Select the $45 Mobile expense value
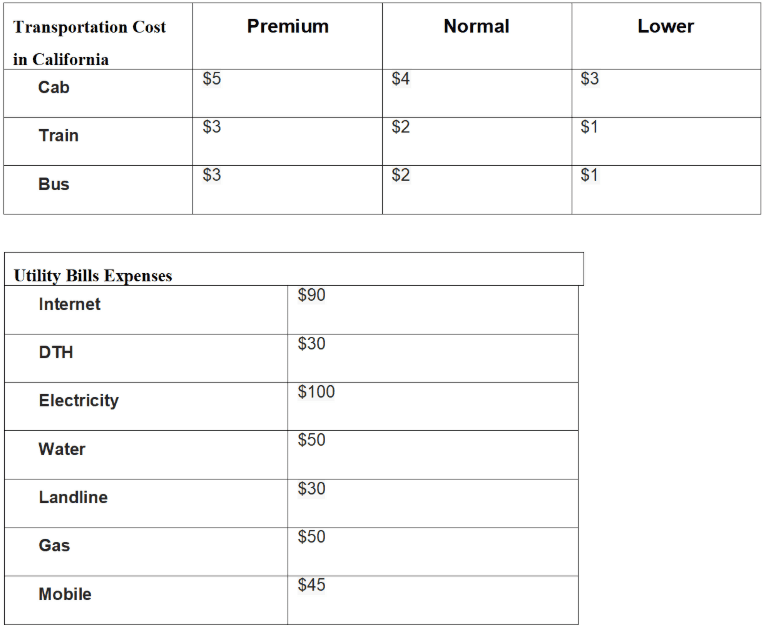This screenshot has width=763, height=627. (312, 585)
